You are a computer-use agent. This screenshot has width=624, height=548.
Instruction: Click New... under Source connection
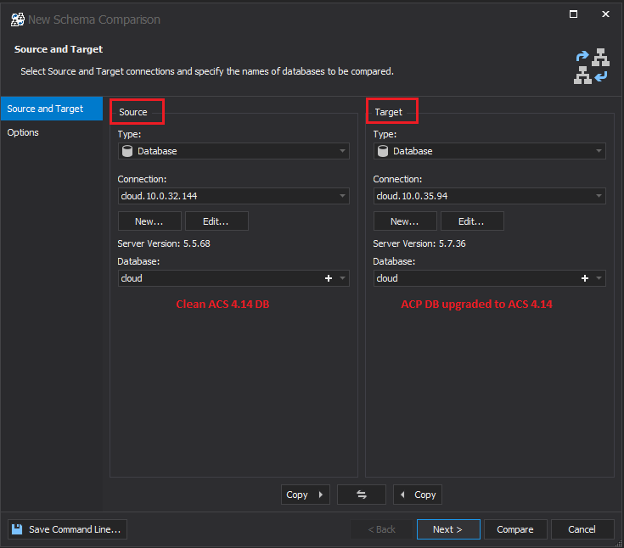pyautogui.click(x=150, y=221)
